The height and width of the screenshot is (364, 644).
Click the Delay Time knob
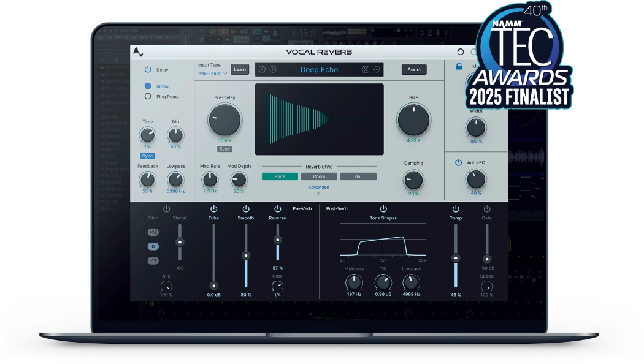point(147,135)
